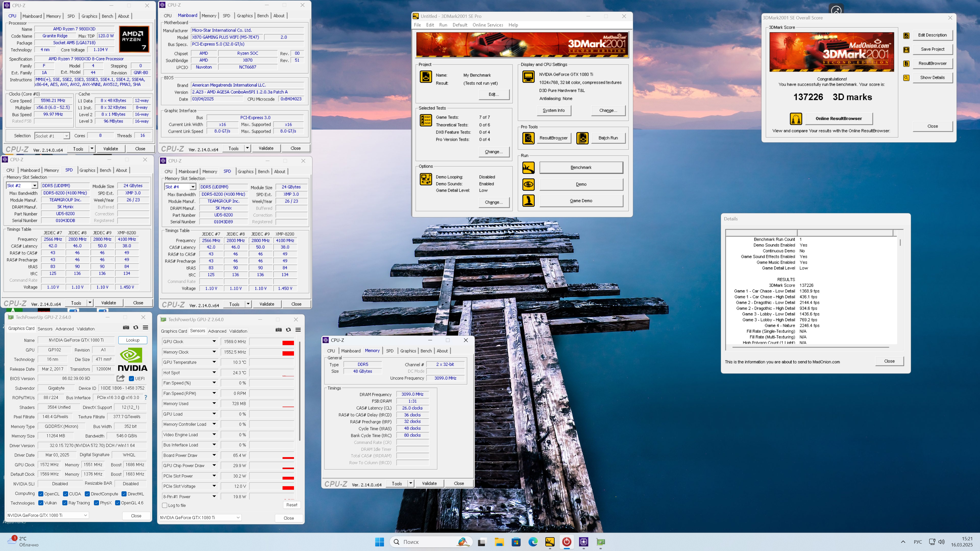Open hamburger menu in GPU-Z Sensors window

tap(298, 330)
